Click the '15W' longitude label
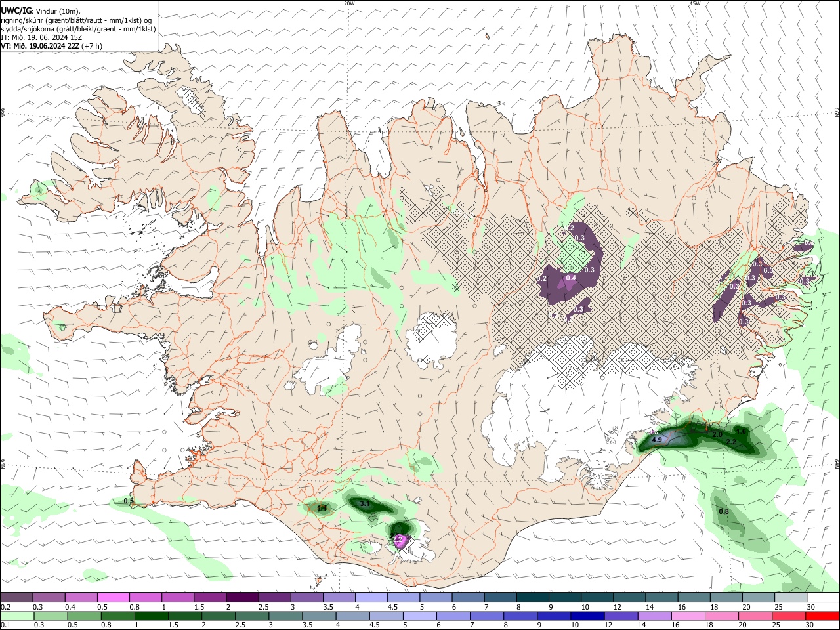The image size is (840, 630). coord(695,3)
